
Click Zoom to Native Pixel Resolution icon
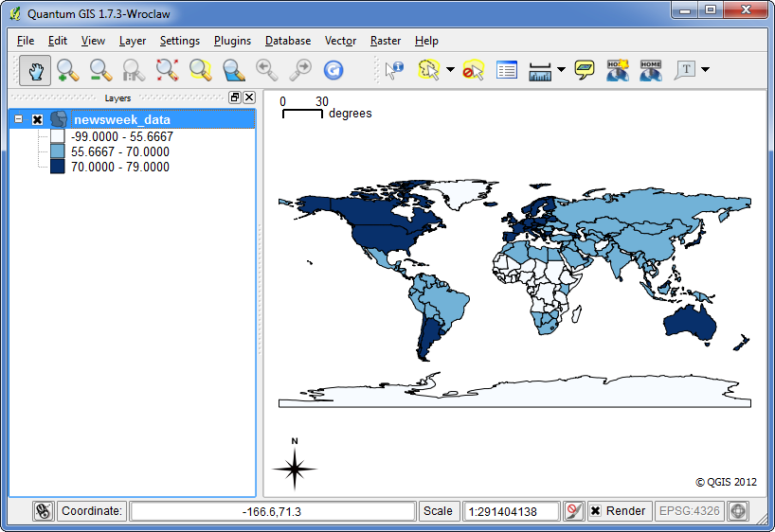point(134,70)
